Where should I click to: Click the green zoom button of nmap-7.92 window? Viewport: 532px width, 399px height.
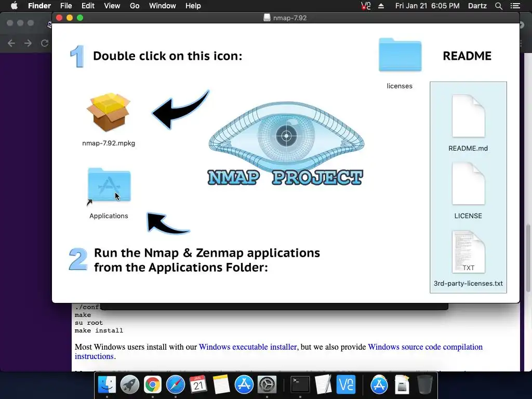click(x=80, y=18)
